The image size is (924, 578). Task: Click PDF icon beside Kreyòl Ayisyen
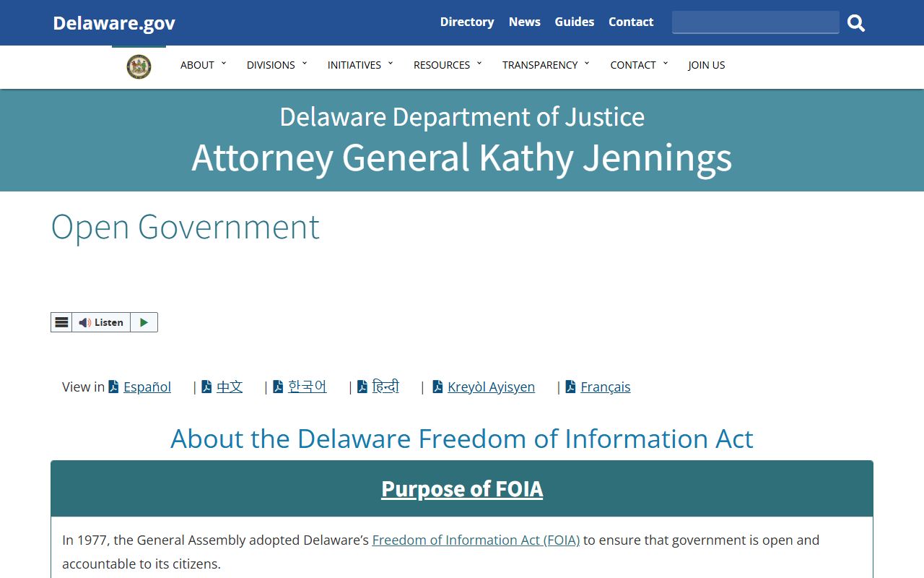tap(437, 387)
